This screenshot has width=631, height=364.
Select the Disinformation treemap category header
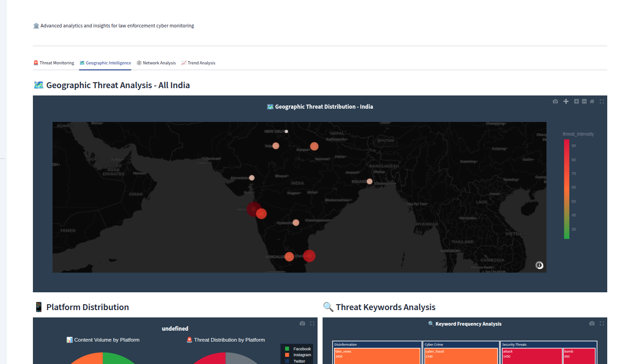(x=377, y=344)
